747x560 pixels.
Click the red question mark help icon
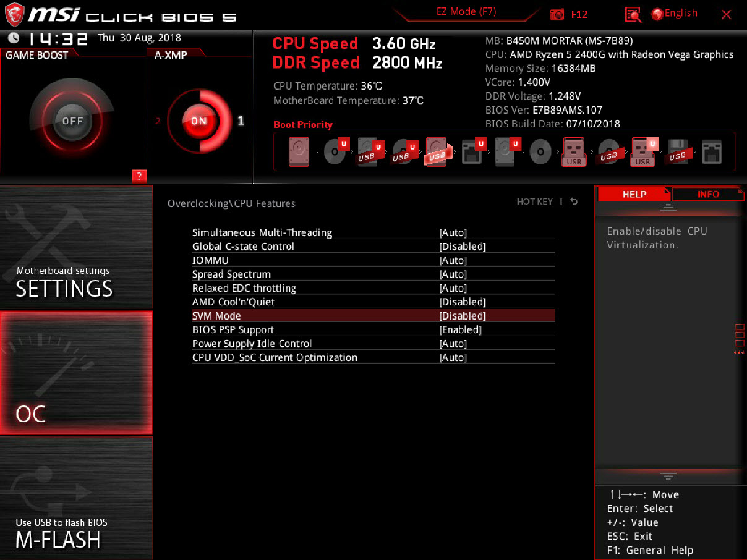[139, 176]
